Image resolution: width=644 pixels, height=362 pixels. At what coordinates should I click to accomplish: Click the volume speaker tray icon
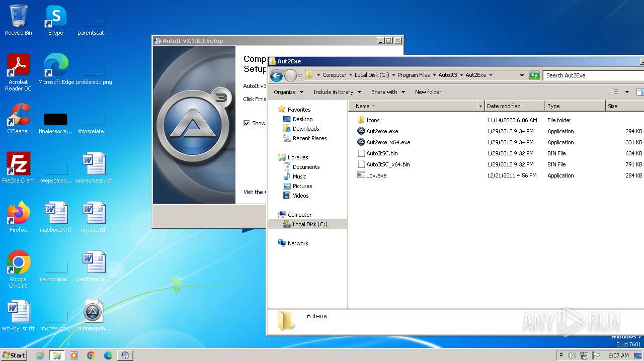572,355
